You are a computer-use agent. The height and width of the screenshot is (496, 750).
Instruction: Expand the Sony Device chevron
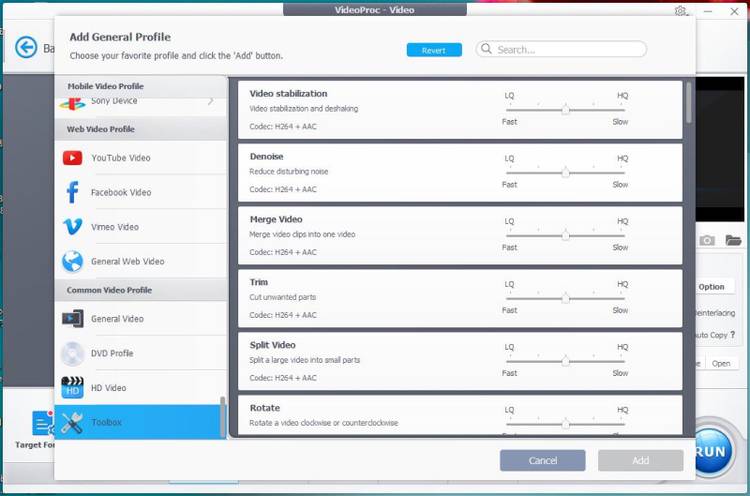210,101
